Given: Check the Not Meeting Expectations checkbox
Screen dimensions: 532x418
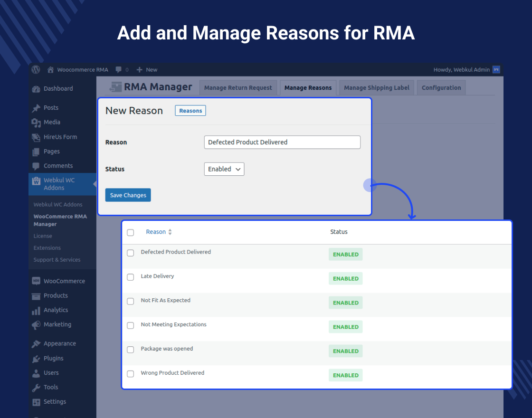Looking at the screenshot, I should pyautogui.click(x=130, y=325).
